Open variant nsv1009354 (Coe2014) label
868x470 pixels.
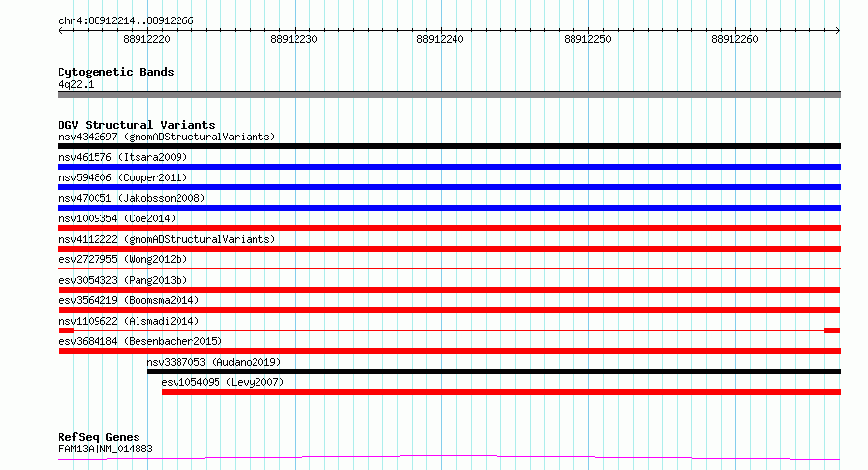tap(117, 218)
